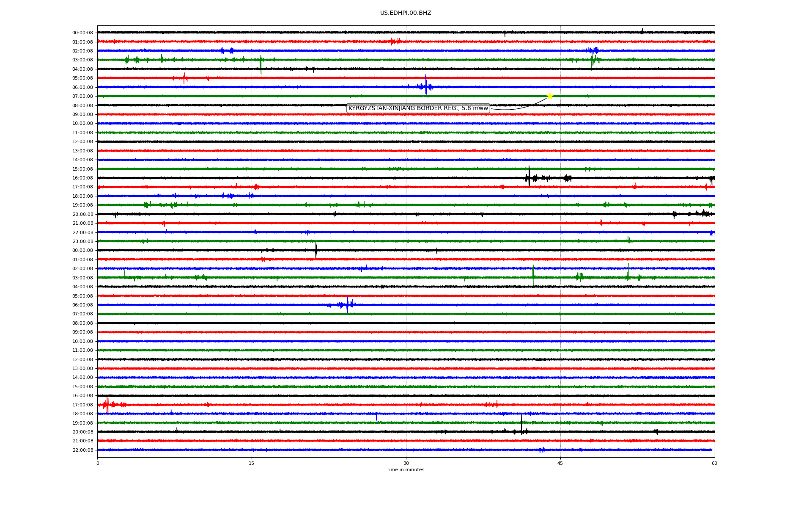
Task: Click the 0 tick on the x-axis
Action: point(98,463)
